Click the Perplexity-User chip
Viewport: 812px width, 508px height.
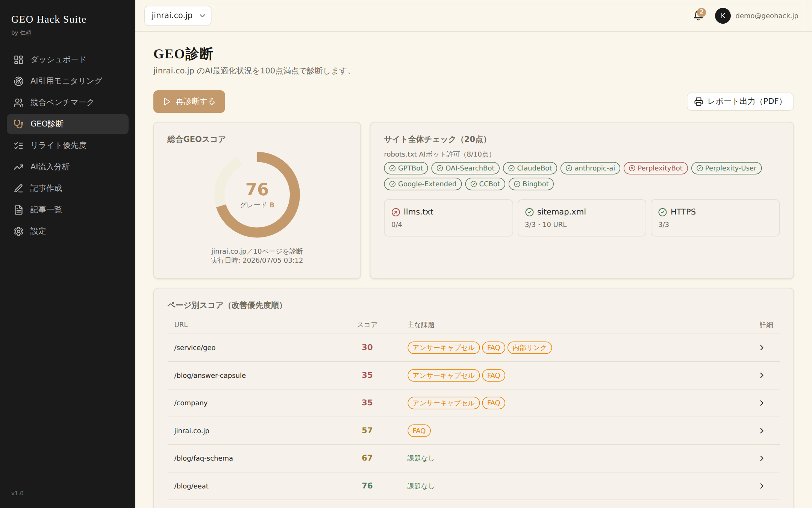click(x=726, y=168)
